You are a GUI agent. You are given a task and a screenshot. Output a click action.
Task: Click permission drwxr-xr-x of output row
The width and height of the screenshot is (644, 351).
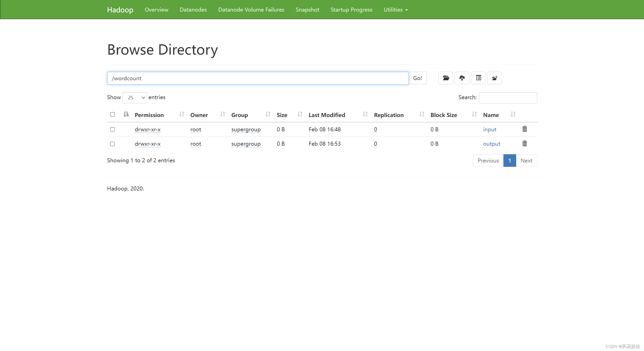pos(148,144)
